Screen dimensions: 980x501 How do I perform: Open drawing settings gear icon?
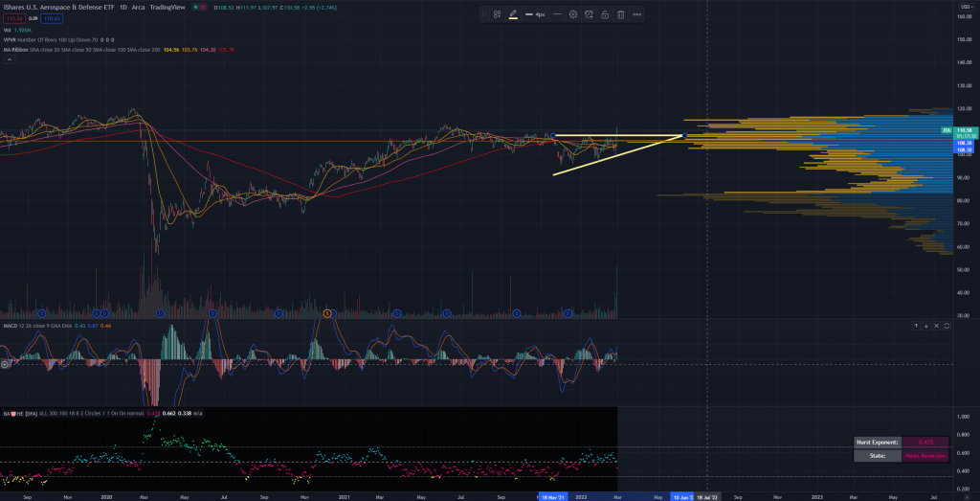tap(573, 14)
